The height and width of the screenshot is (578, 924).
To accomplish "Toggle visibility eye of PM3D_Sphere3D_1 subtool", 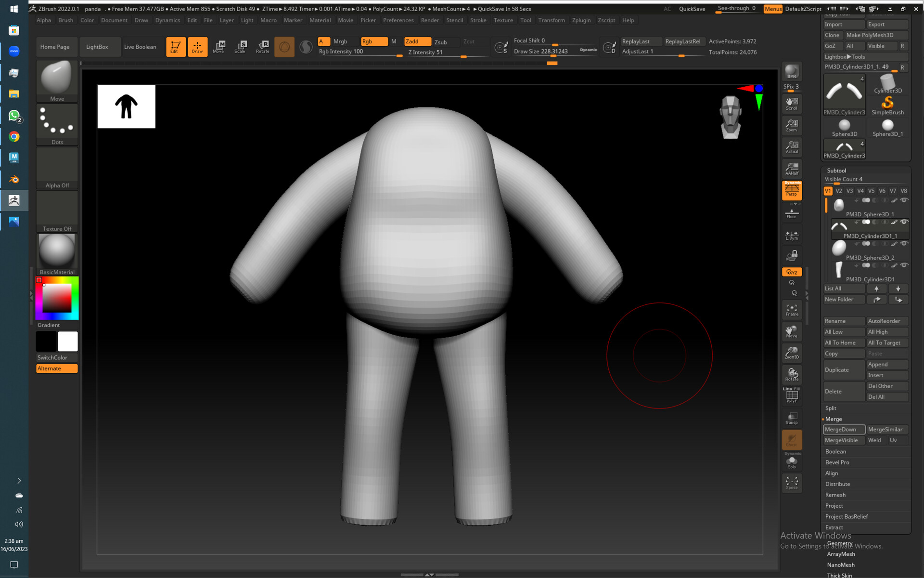I will pos(904,200).
